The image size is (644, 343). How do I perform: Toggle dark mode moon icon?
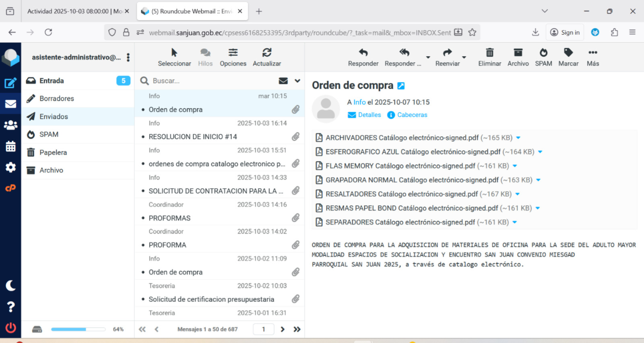10,285
